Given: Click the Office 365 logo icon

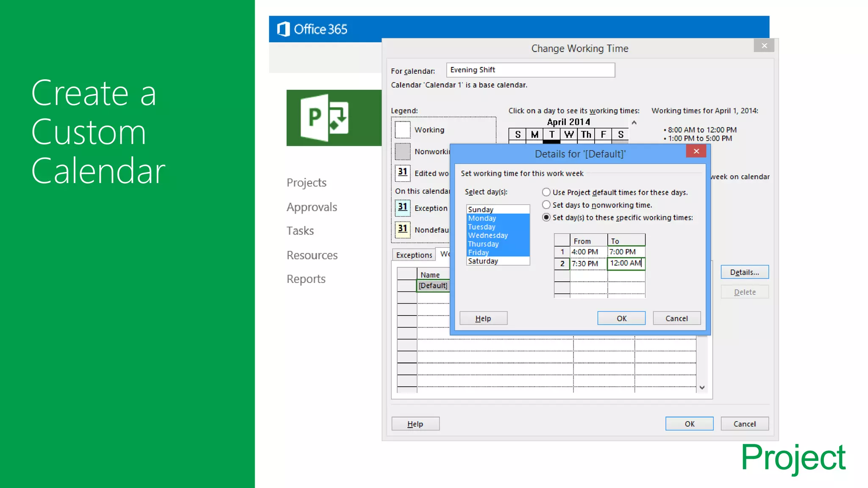Looking at the screenshot, I should tap(283, 29).
